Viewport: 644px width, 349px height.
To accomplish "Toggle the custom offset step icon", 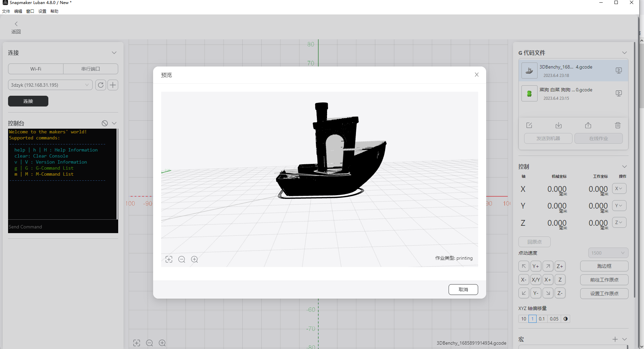I will (x=566, y=319).
